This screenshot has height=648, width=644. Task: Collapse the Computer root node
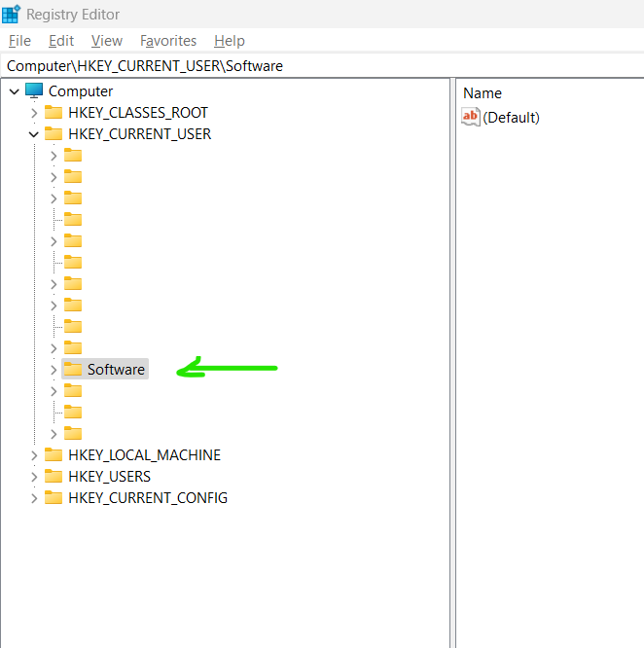[x=15, y=91]
